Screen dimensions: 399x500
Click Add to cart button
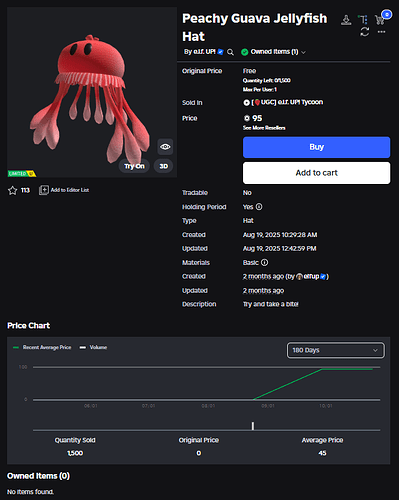click(316, 173)
